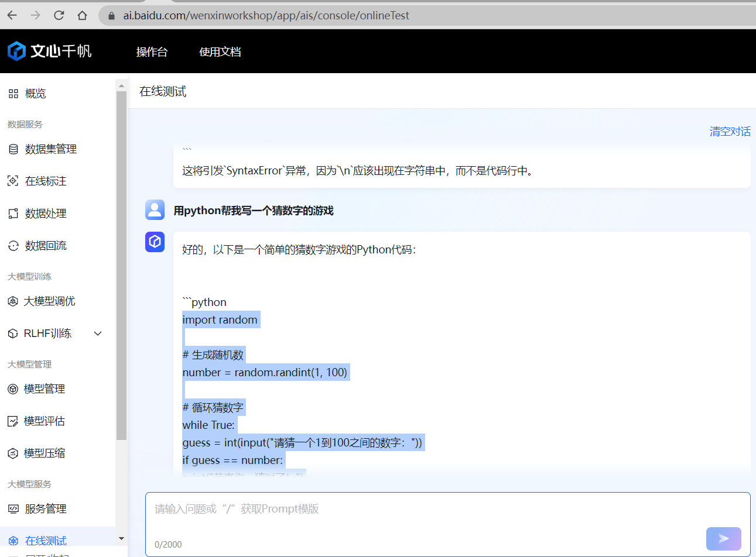Click the browser forward arrow
756x557 pixels.
tap(36, 15)
